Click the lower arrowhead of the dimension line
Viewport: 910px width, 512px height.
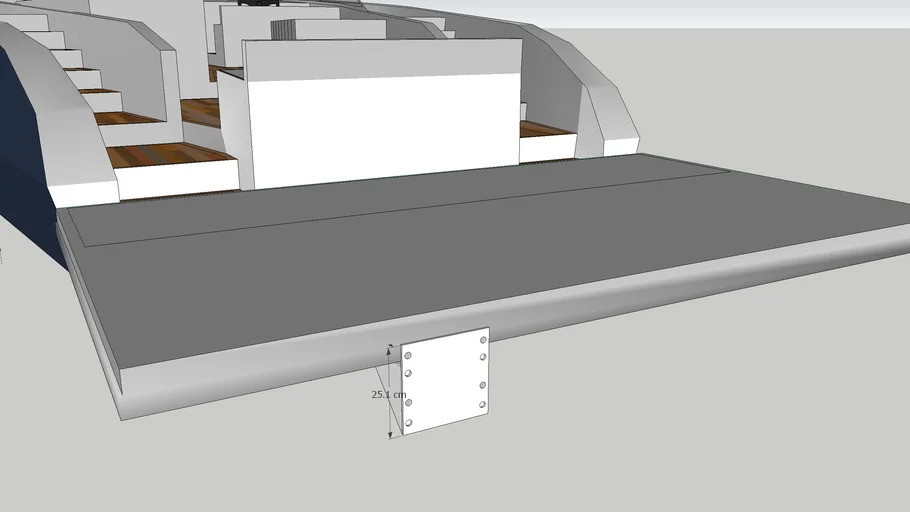coord(390,433)
